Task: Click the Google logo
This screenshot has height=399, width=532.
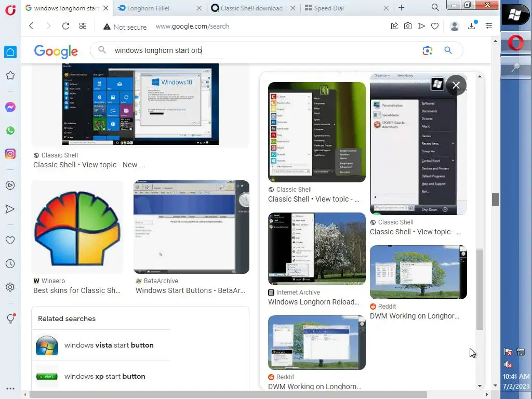Action: tap(56, 51)
